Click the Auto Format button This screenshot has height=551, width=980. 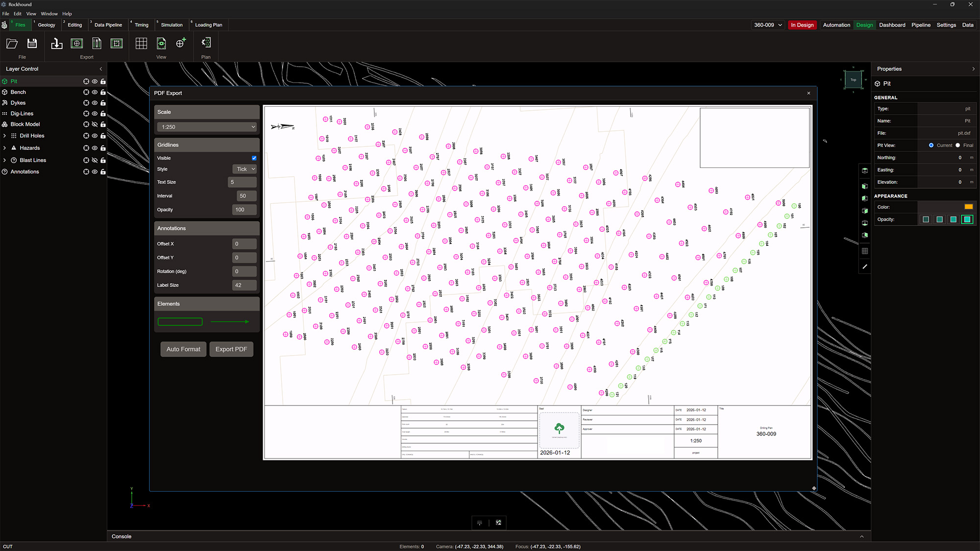click(183, 349)
